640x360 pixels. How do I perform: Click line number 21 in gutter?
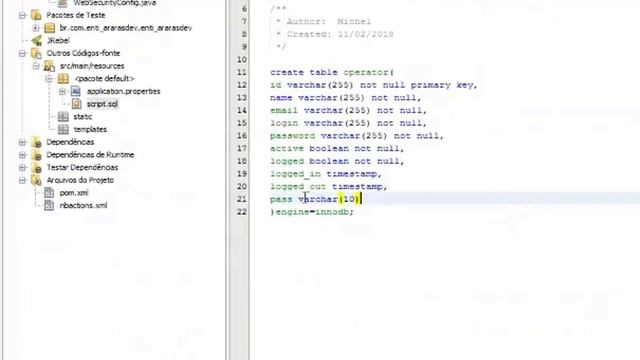[x=242, y=199]
